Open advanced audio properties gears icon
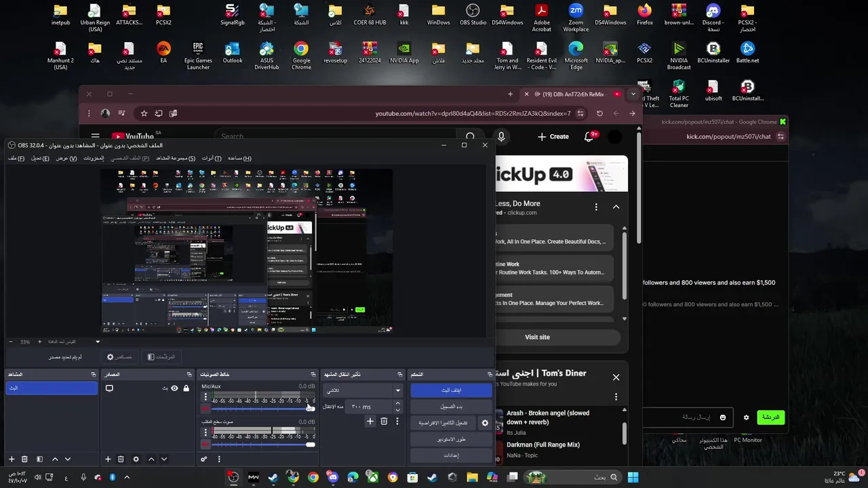Image resolution: width=868 pixels, height=488 pixels. (x=203, y=459)
